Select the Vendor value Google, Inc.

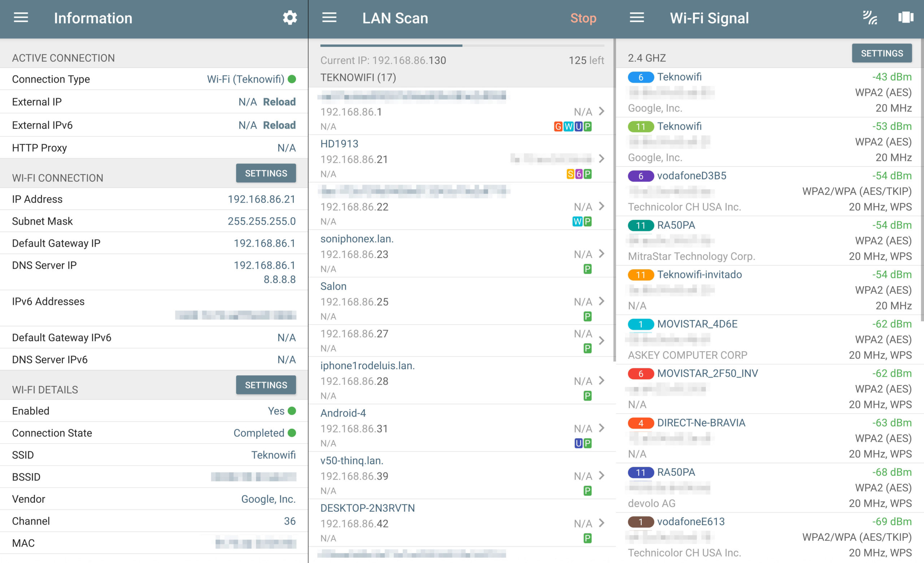pyautogui.click(x=269, y=499)
